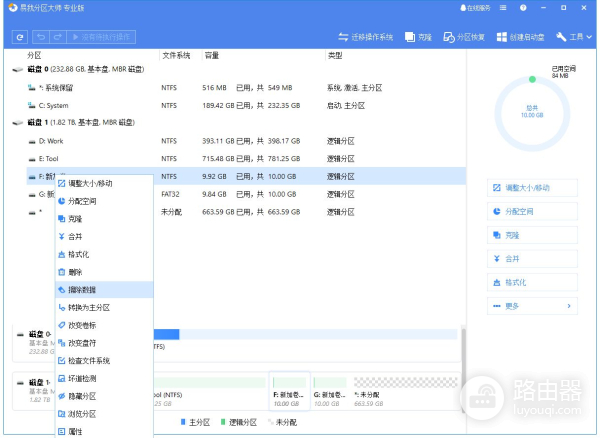Choose 调整大小/移动 in the context menu
Screen dimensions: 600x438
coord(104,184)
